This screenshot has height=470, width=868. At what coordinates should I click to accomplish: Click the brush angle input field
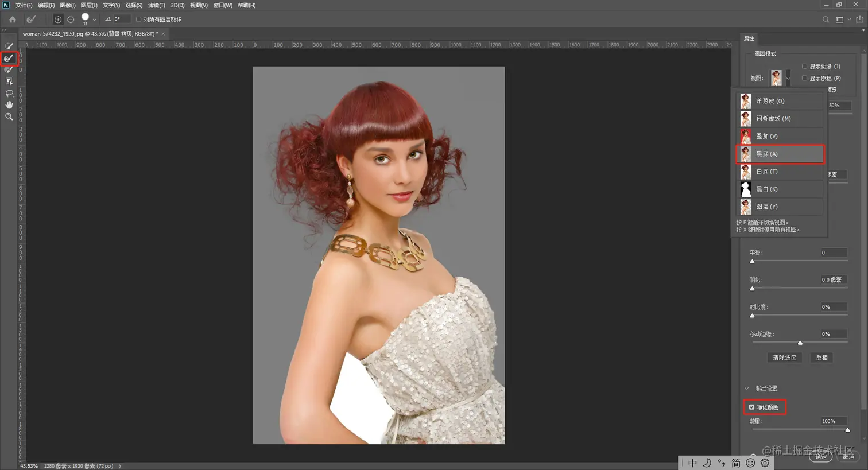[122, 20]
